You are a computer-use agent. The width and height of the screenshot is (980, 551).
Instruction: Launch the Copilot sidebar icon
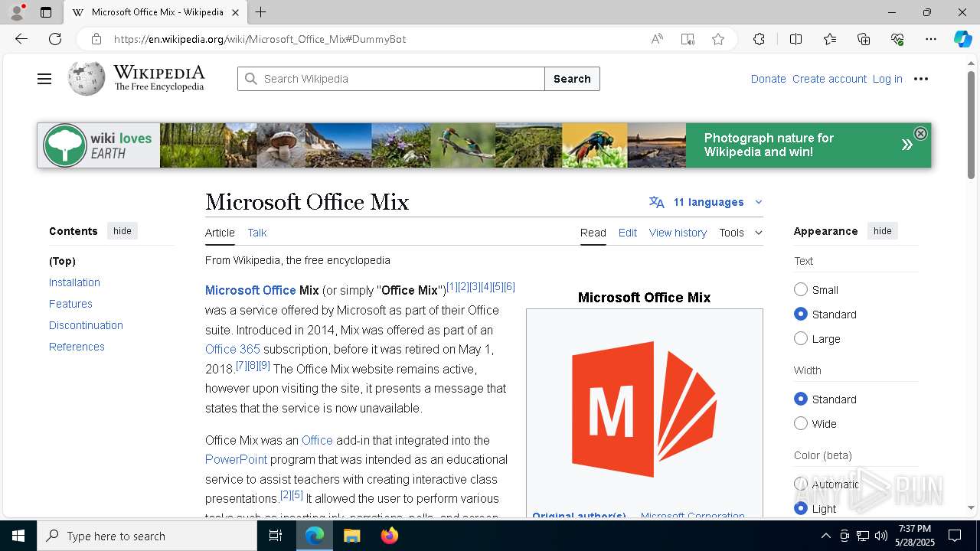tap(962, 39)
